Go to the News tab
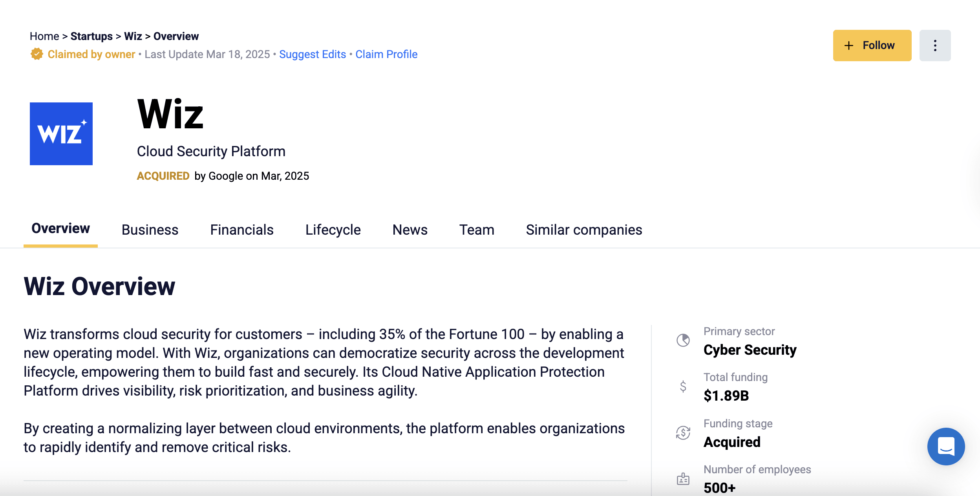 pos(410,230)
